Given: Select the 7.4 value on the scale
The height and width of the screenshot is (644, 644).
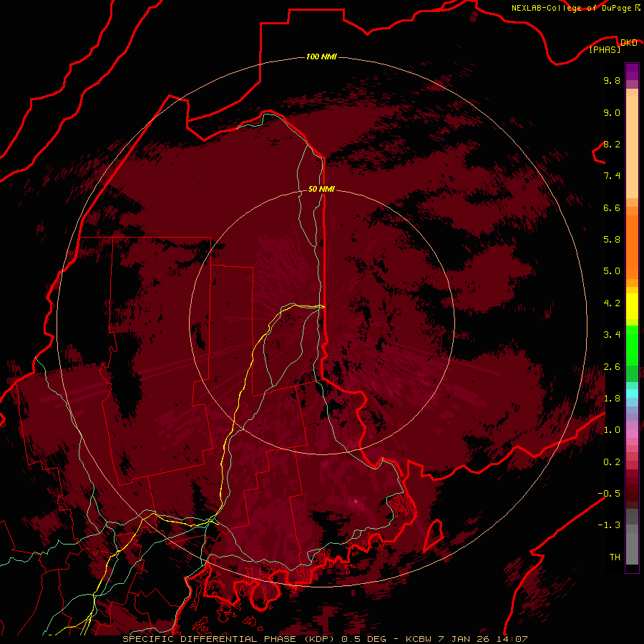Looking at the screenshot, I should pyautogui.click(x=612, y=176).
